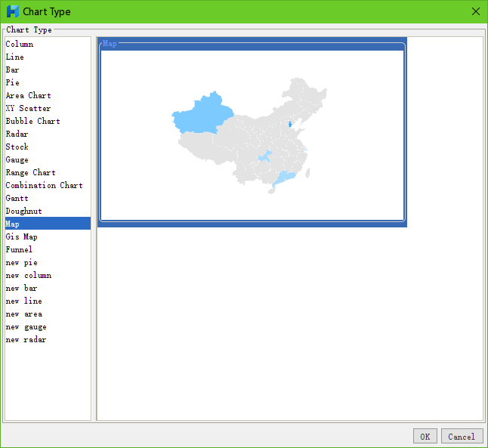The image size is (488, 448).
Task: Select new line chart type
Action: click(x=48, y=301)
